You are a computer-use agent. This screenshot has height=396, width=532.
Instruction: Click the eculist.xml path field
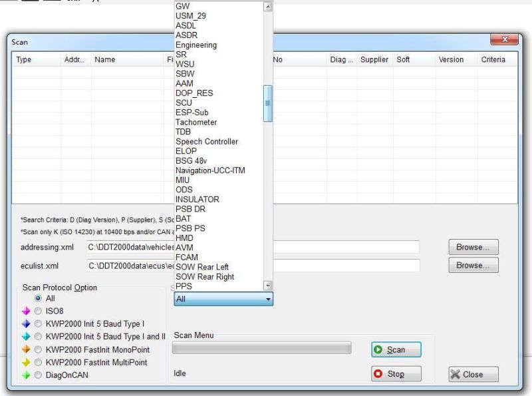pos(253,266)
